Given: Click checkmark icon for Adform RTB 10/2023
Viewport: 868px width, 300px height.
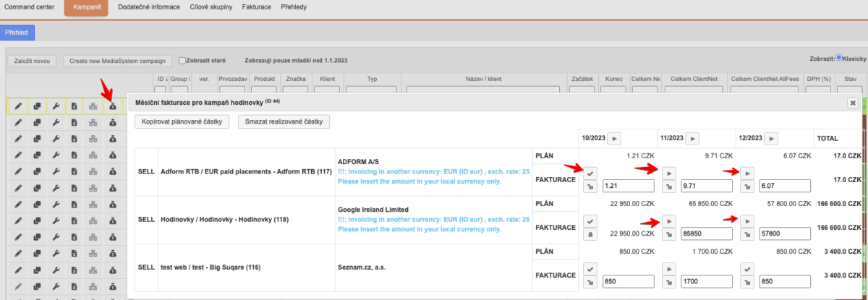Looking at the screenshot, I should tap(590, 173).
